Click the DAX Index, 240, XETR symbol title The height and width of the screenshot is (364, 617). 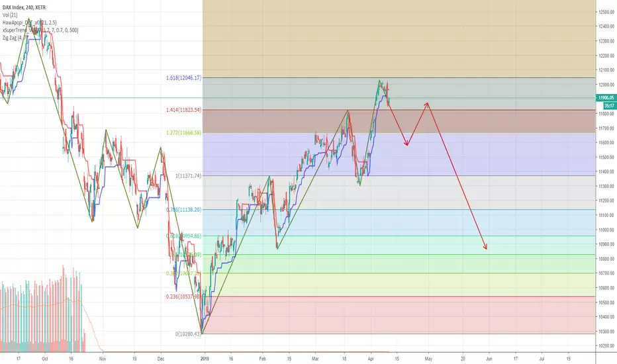[24, 7]
